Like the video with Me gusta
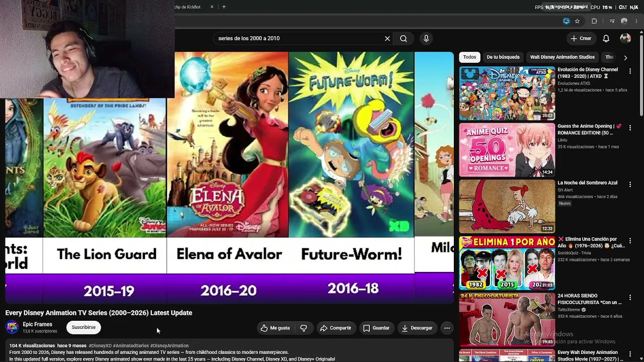 coord(275,328)
